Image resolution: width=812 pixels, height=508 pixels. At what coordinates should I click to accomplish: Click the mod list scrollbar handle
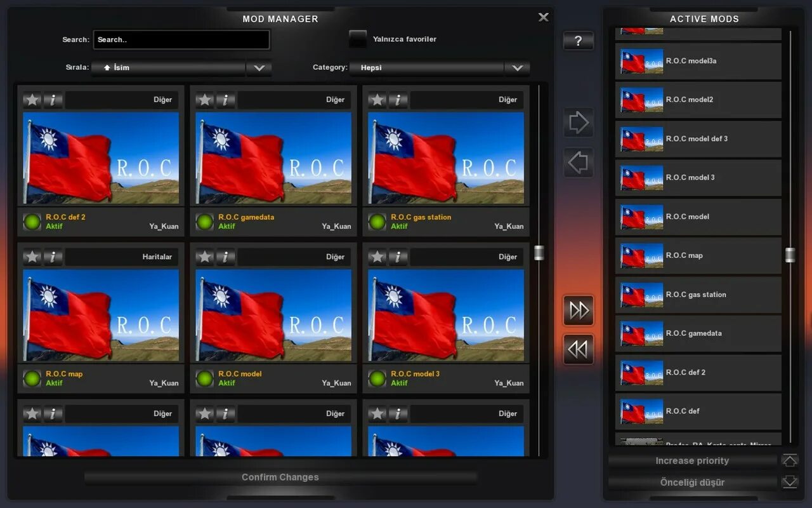[x=539, y=253]
